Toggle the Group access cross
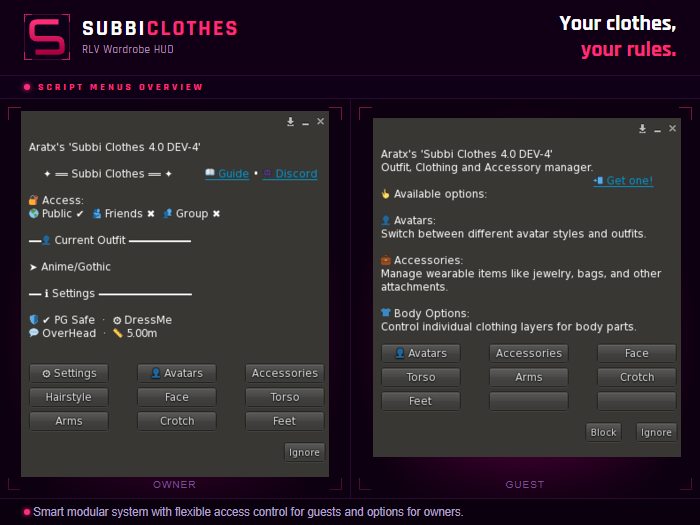The height and width of the screenshot is (525, 700). coord(216,214)
